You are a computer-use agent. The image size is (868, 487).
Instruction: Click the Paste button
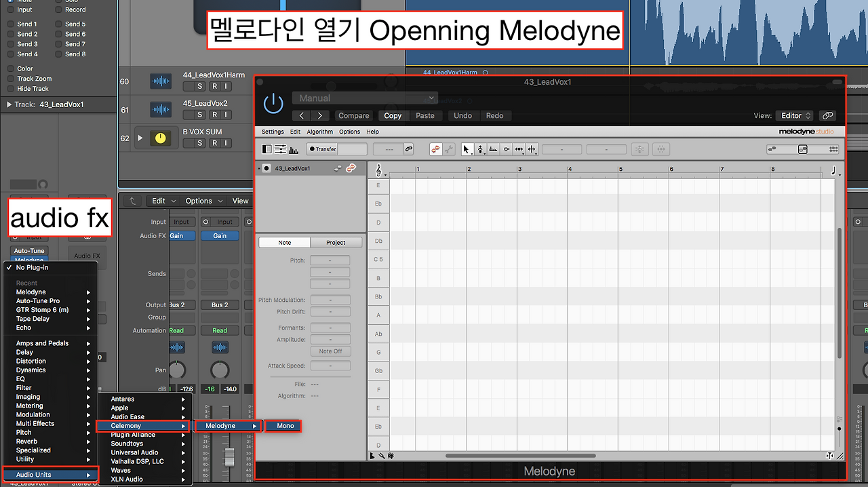[x=425, y=116]
